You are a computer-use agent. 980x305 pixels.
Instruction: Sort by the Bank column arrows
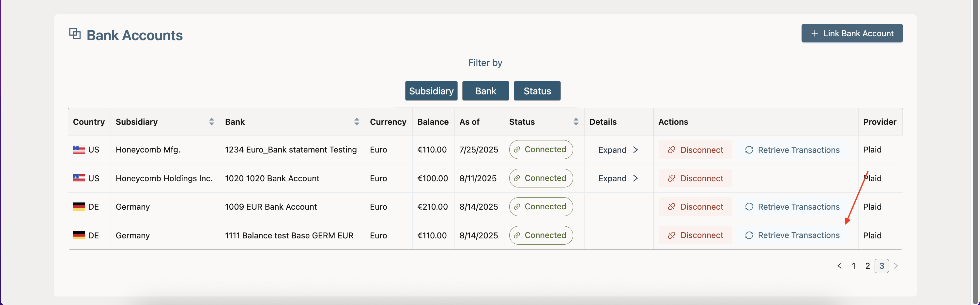[x=357, y=122]
